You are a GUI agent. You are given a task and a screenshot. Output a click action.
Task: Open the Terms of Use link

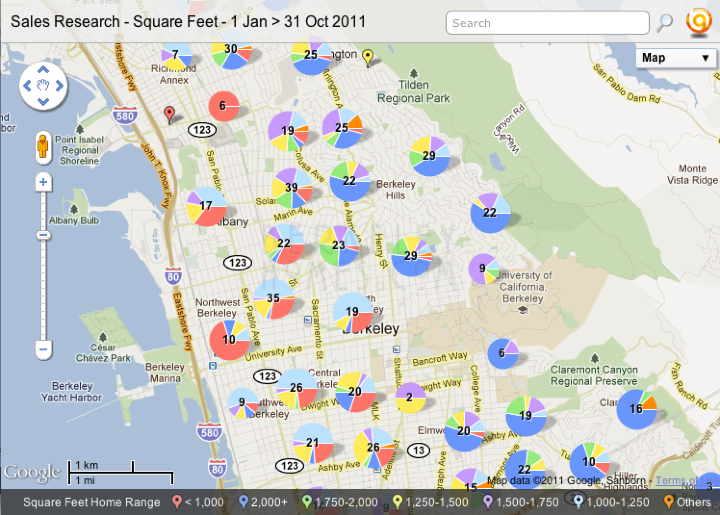[x=687, y=481]
